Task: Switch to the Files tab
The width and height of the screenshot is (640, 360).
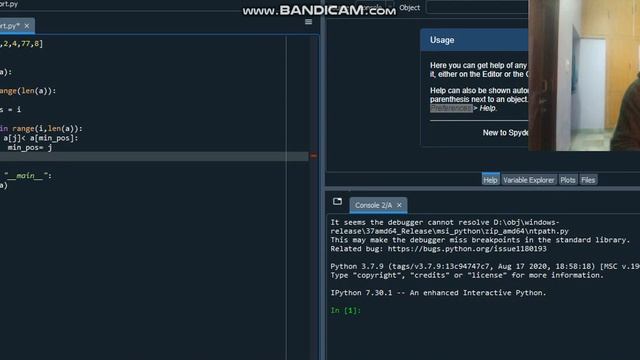Action: 588,180
